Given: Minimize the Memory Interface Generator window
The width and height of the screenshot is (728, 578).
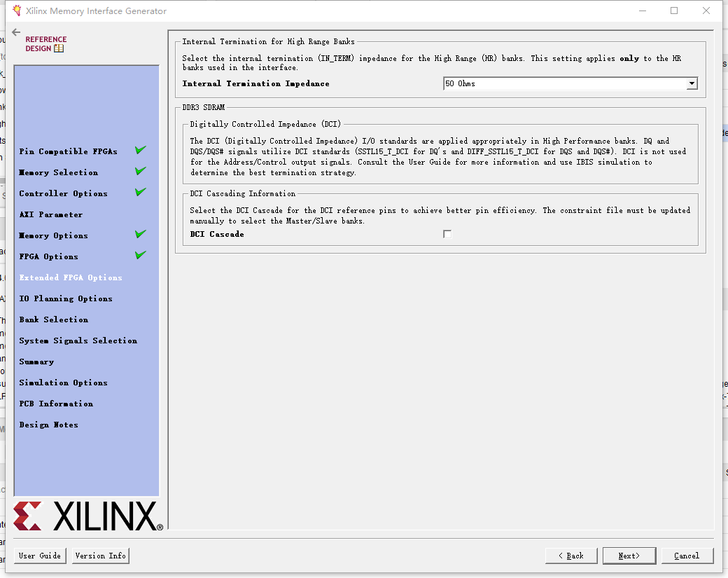Looking at the screenshot, I should click(x=643, y=11).
